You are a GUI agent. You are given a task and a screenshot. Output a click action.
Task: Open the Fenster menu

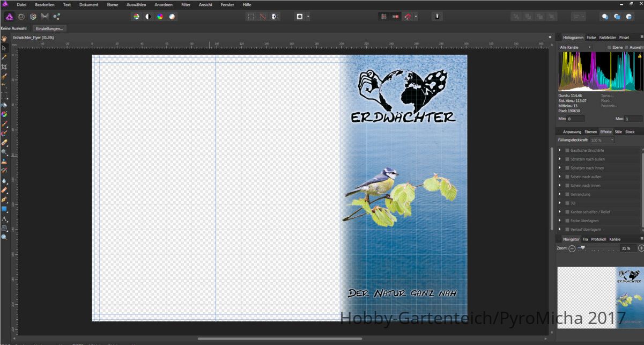[227, 4]
